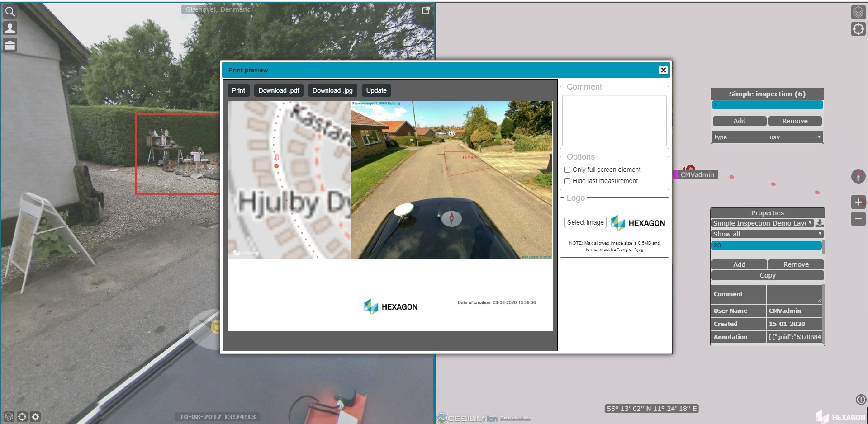868x424 pixels.
Task: Open the user profile icon
Action: [10, 28]
